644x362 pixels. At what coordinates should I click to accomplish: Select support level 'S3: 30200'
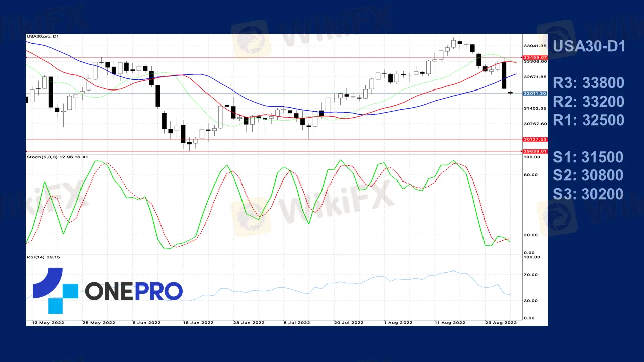[x=588, y=194]
